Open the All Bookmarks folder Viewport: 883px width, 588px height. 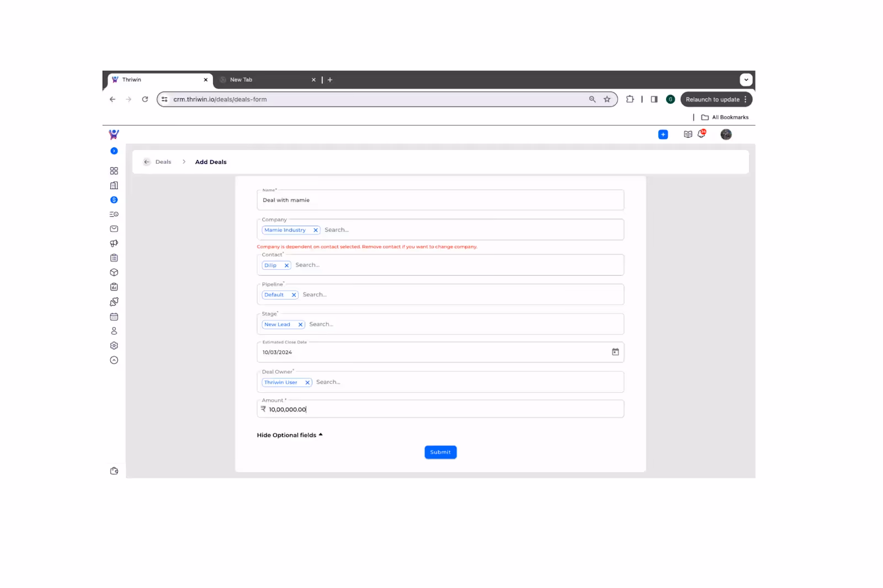[x=725, y=117]
